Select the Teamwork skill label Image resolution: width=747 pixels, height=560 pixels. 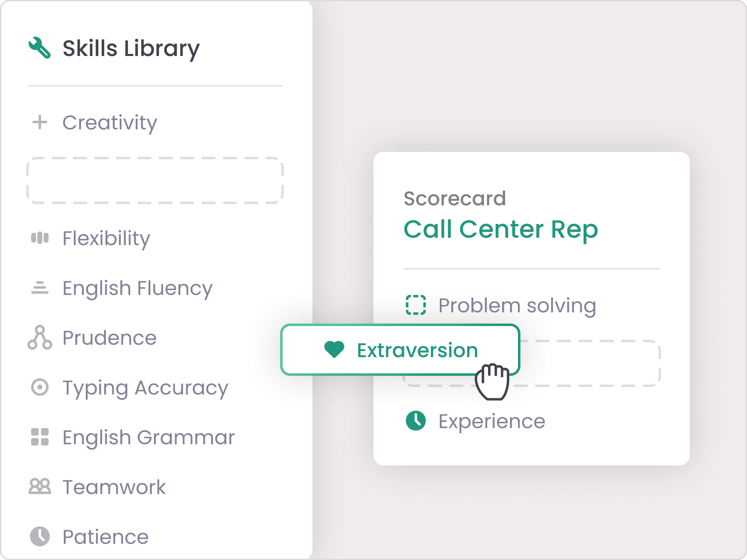click(x=114, y=487)
